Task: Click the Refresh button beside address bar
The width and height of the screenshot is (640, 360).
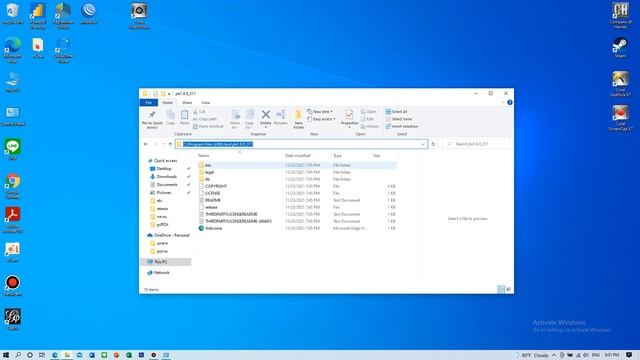Action: click(433, 144)
